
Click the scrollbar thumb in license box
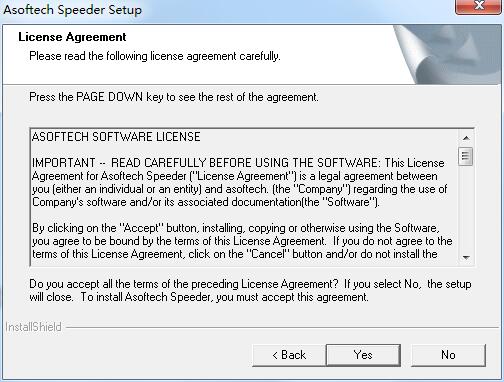click(x=466, y=156)
